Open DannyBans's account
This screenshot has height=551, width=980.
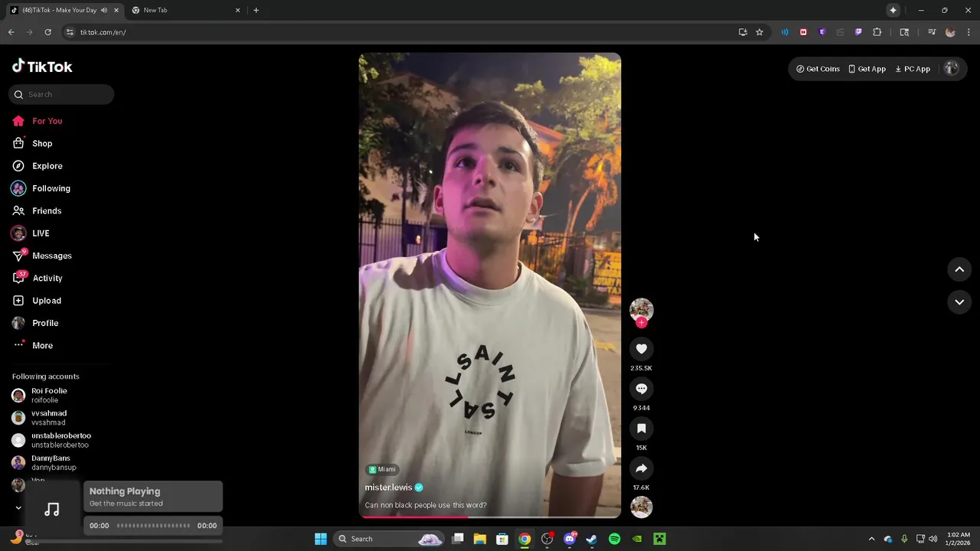[x=44, y=462]
